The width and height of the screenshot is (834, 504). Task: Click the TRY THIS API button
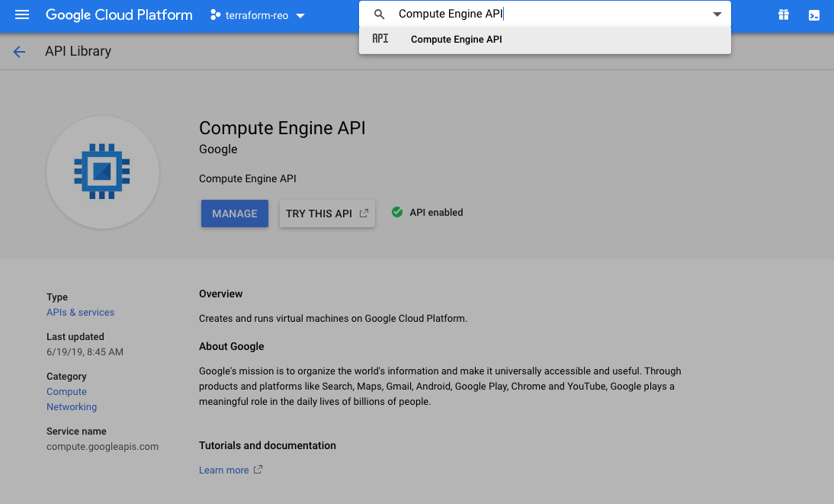pos(327,213)
